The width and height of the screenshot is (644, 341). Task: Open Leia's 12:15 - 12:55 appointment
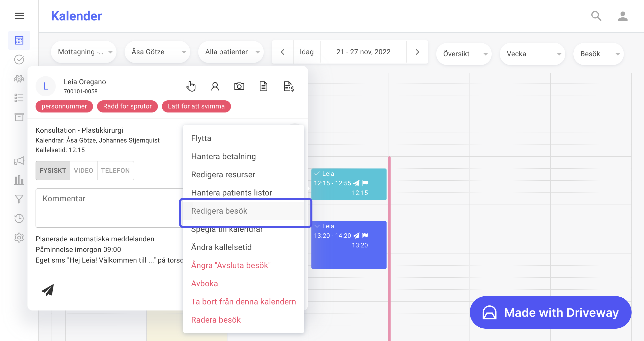[349, 184]
